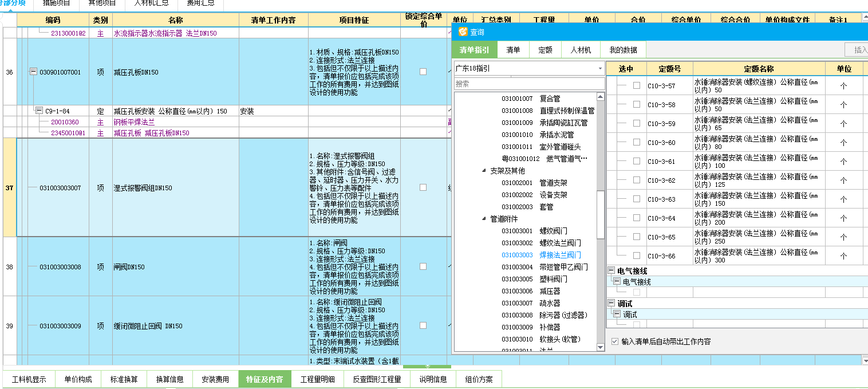Tick the lock-price checkbox for 湿式报警阀组DN150 row
The height and width of the screenshot is (389, 868).
point(423,187)
